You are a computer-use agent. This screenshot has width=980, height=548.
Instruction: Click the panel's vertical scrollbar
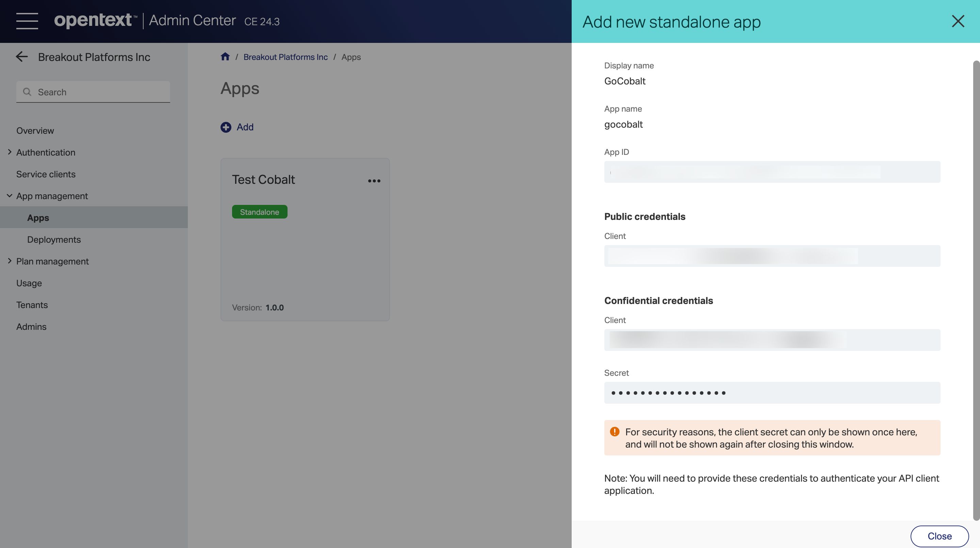pyautogui.click(x=976, y=289)
